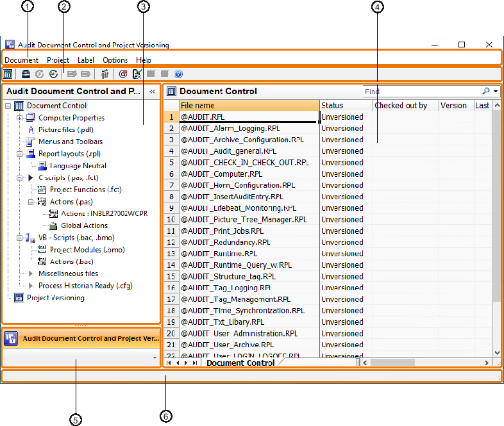Click the Document Control sheet tab at bottom
Viewport: 504px width, 426px height.
tap(240, 363)
